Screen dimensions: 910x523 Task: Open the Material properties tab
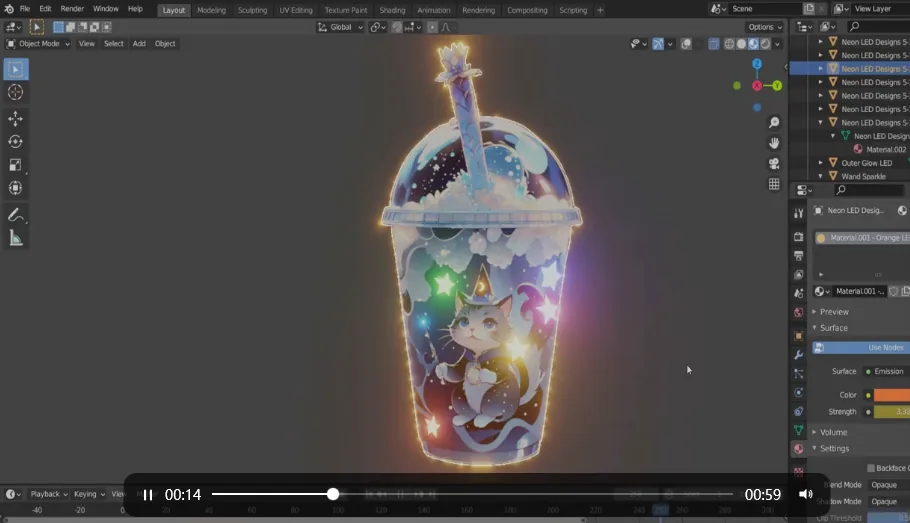[799, 449]
